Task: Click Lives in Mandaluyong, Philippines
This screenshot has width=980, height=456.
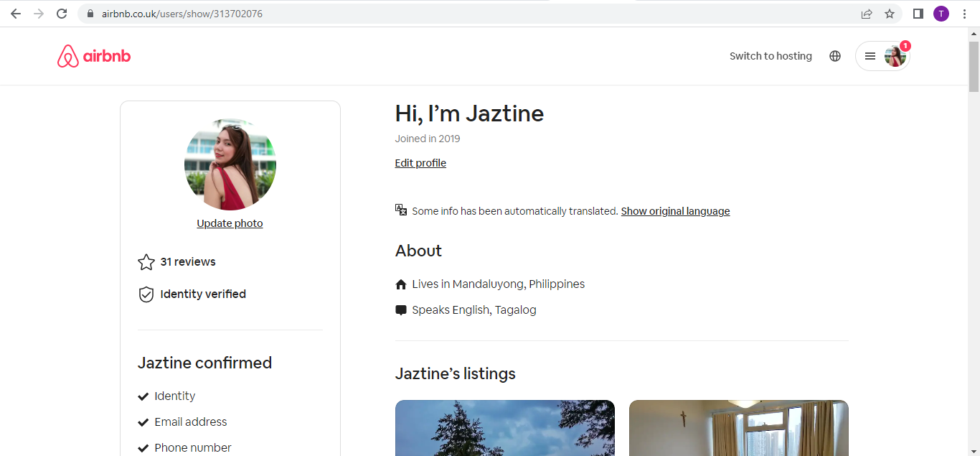Action: 499,284
